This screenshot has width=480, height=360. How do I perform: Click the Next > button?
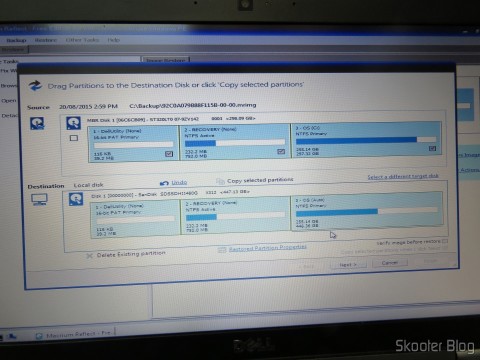pyautogui.click(x=348, y=264)
